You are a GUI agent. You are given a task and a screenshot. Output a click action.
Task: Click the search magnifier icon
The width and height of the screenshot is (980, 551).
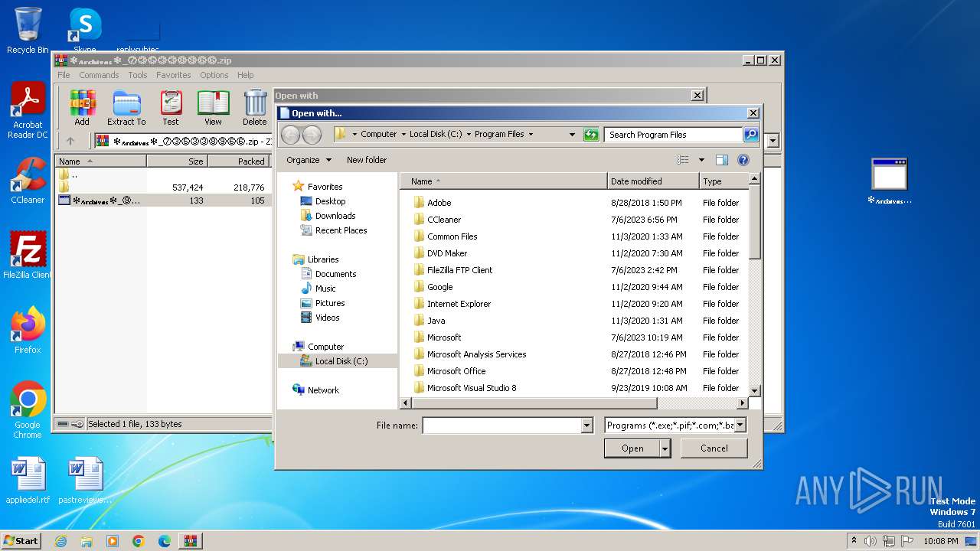tap(751, 134)
